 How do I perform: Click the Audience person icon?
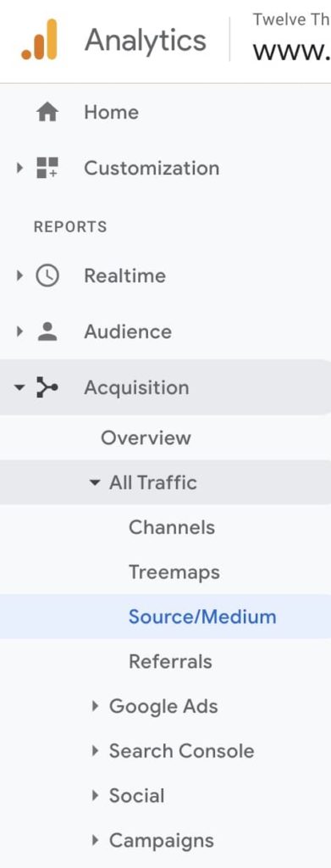coord(47,331)
